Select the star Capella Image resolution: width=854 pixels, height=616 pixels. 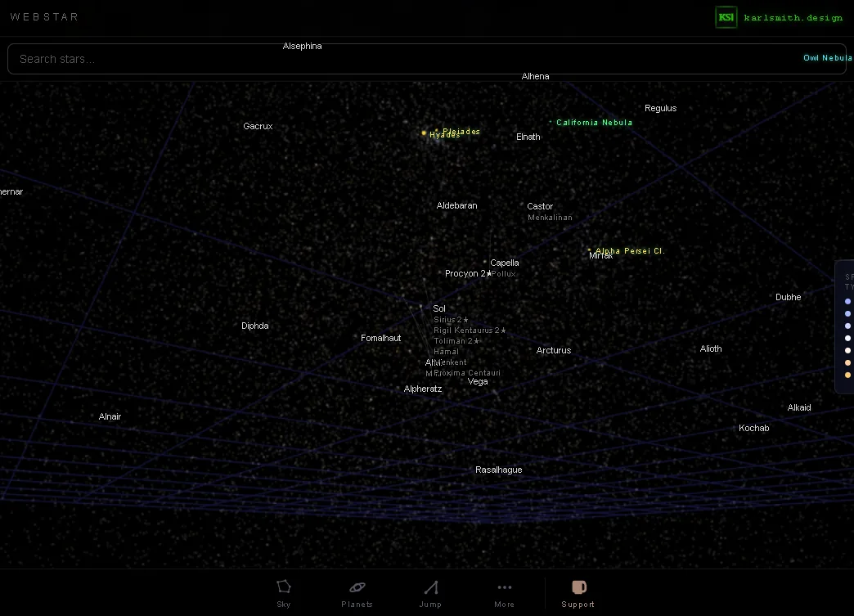(x=505, y=263)
